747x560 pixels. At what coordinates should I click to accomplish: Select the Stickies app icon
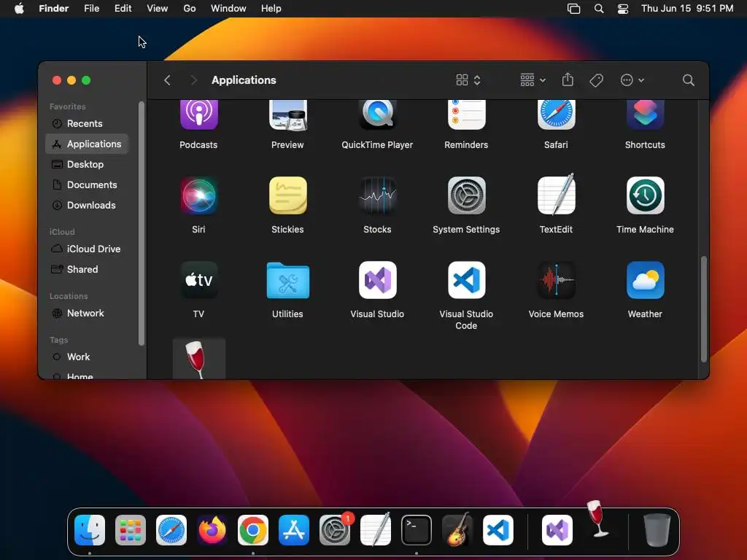[x=287, y=195]
